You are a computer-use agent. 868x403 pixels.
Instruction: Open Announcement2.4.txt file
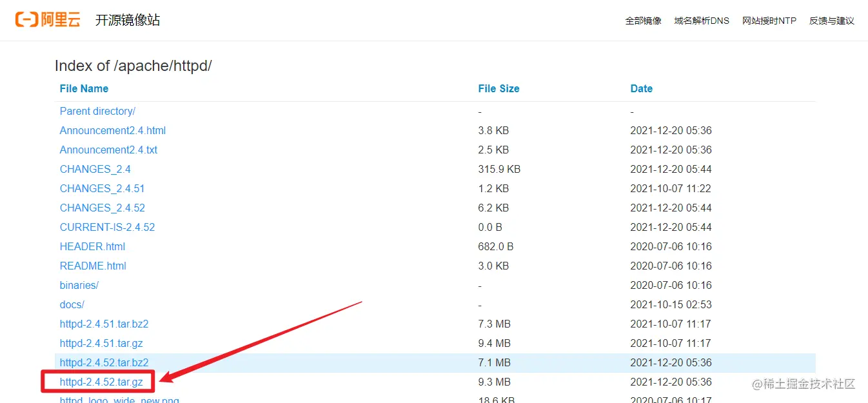(108, 150)
